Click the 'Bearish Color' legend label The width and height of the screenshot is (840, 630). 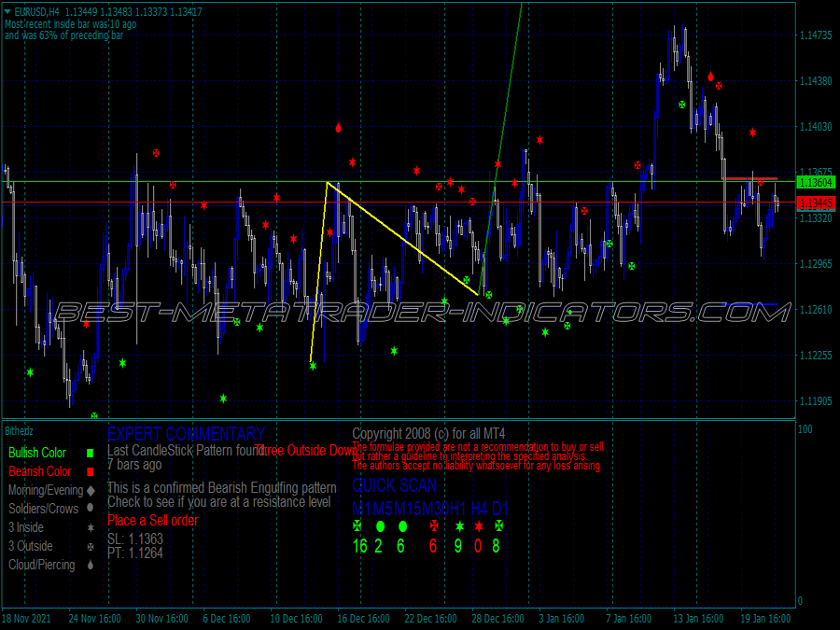click(x=39, y=471)
